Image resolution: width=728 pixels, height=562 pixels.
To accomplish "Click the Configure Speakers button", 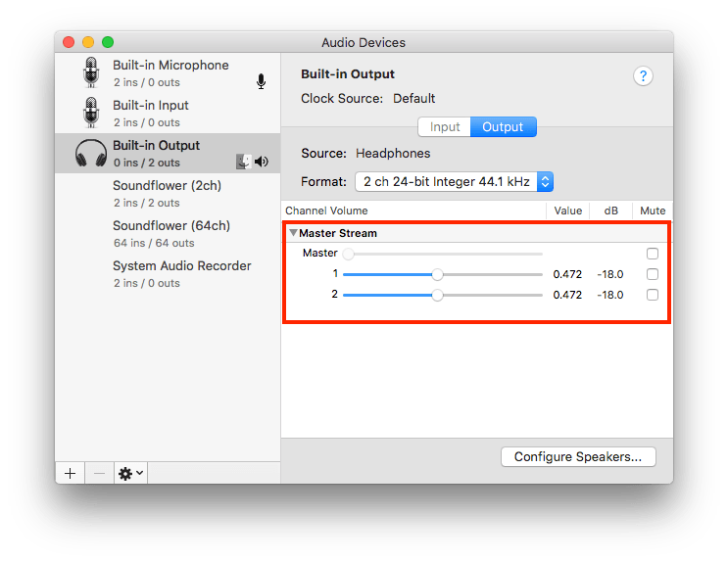I will [x=577, y=456].
